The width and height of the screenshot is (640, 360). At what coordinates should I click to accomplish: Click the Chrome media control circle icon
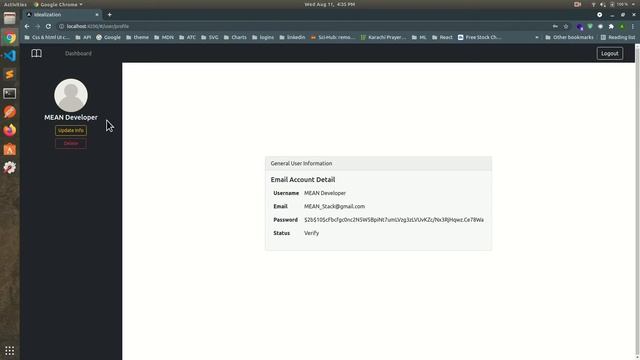pos(599,15)
